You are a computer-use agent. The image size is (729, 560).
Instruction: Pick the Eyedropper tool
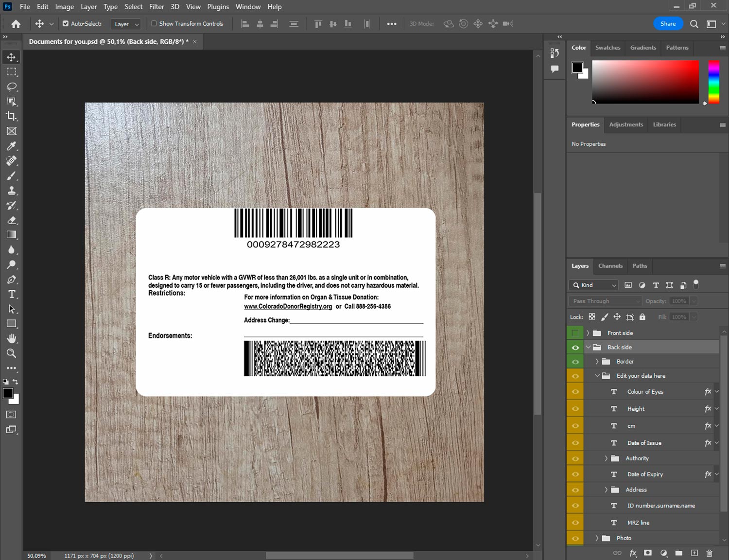(11, 146)
